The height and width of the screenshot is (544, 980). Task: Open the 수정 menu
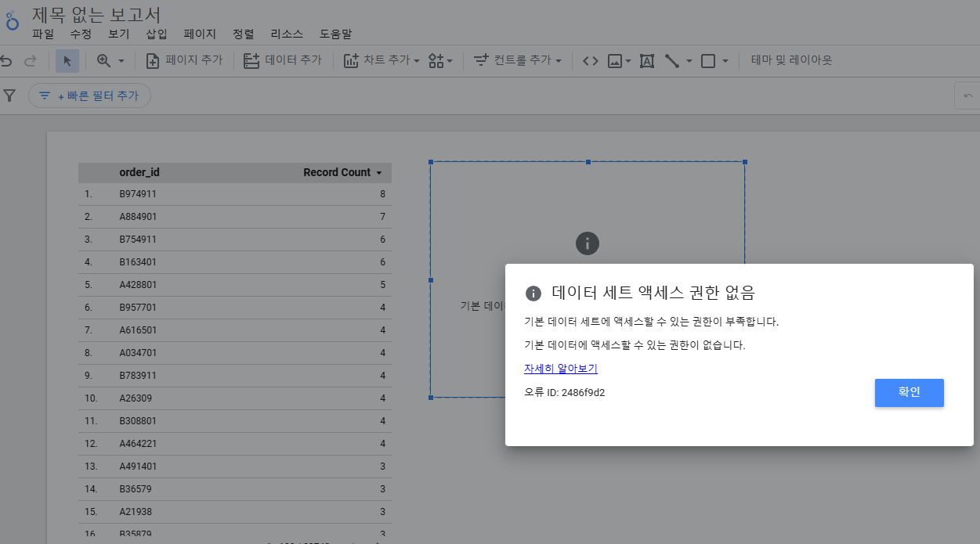tap(81, 34)
